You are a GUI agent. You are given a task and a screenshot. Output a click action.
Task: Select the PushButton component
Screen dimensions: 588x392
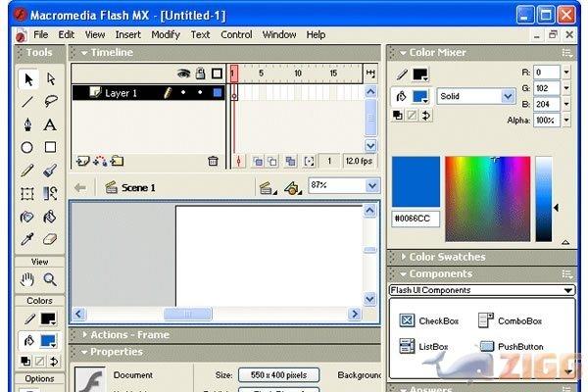click(512, 346)
